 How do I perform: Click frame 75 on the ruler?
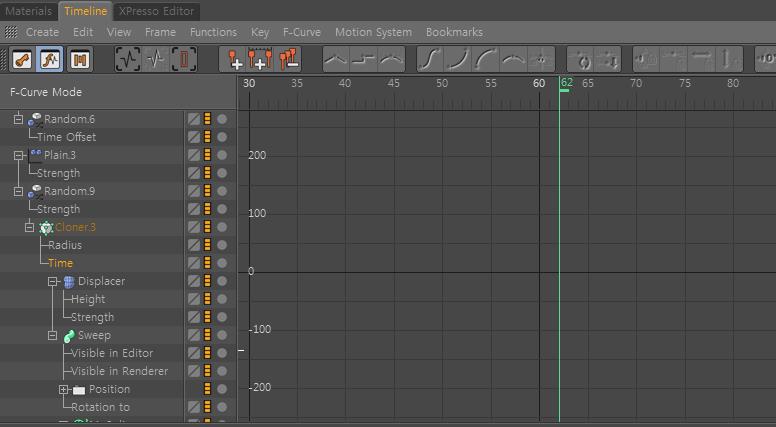(x=684, y=84)
